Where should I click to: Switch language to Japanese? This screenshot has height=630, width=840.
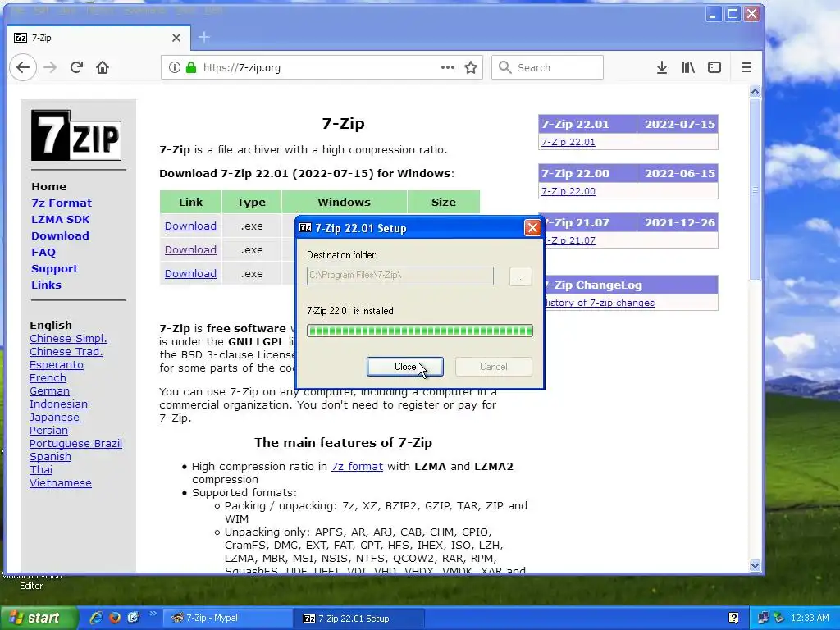(x=54, y=418)
